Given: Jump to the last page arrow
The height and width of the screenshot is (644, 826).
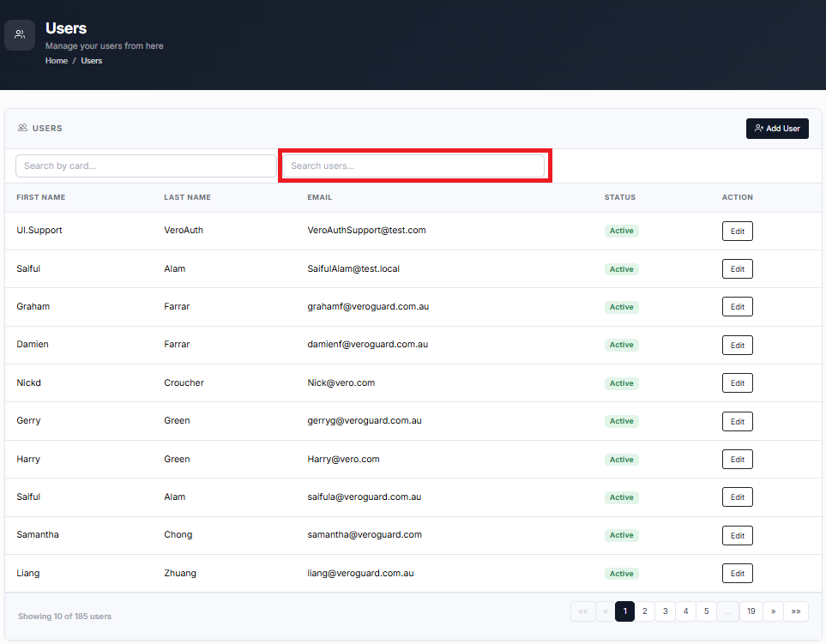Looking at the screenshot, I should click(796, 611).
